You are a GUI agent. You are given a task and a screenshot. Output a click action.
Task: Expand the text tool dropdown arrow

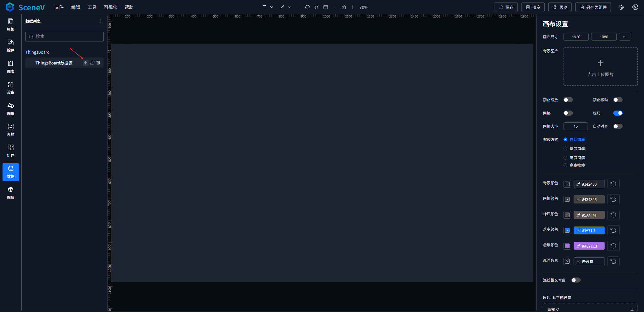pyautogui.click(x=271, y=7)
